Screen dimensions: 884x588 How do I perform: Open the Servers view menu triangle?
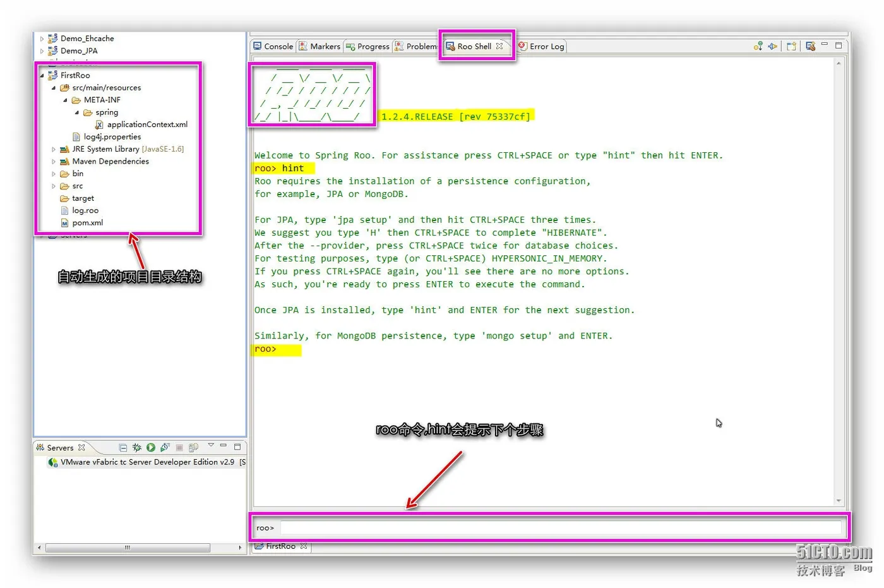tap(211, 446)
